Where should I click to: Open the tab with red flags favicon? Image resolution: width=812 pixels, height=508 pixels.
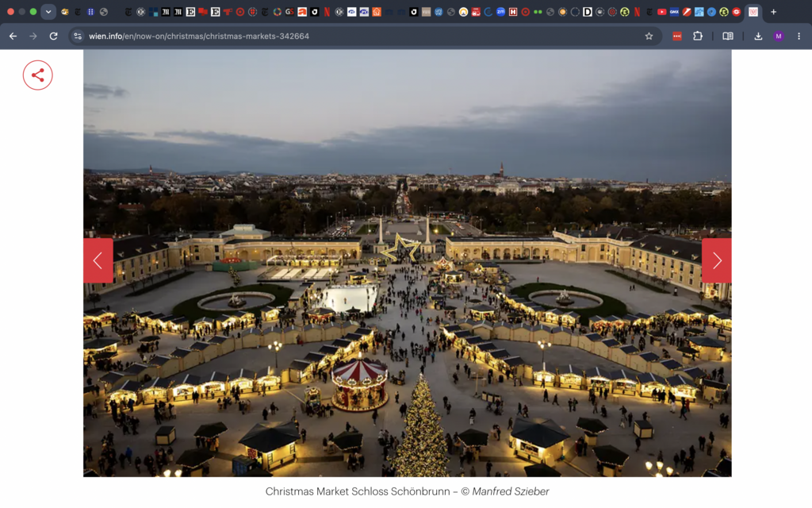(x=203, y=11)
